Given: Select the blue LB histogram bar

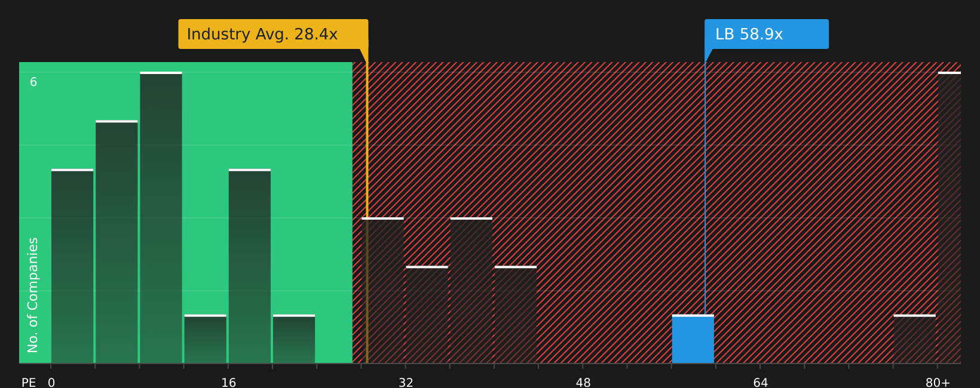Looking at the screenshot, I should pyautogui.click(x=693, y=339).
